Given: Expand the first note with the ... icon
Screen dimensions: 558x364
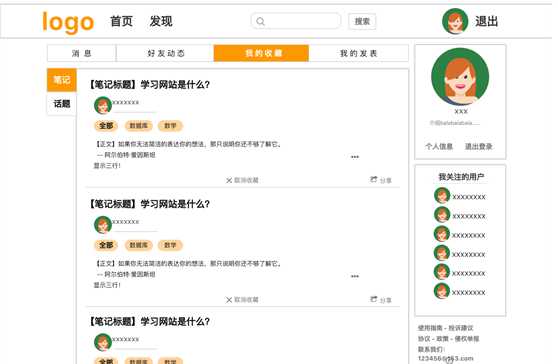Looking at the screenshot, I should 355,157.
